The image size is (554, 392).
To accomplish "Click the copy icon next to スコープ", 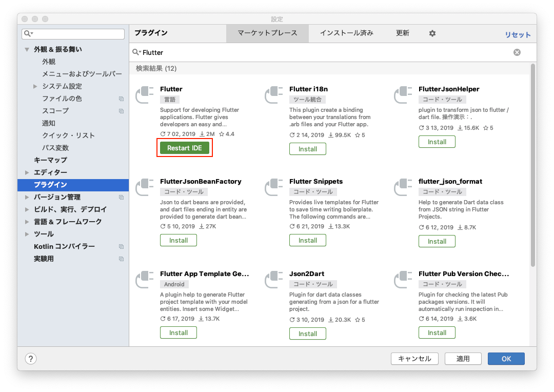I will (x=121, y=111).
